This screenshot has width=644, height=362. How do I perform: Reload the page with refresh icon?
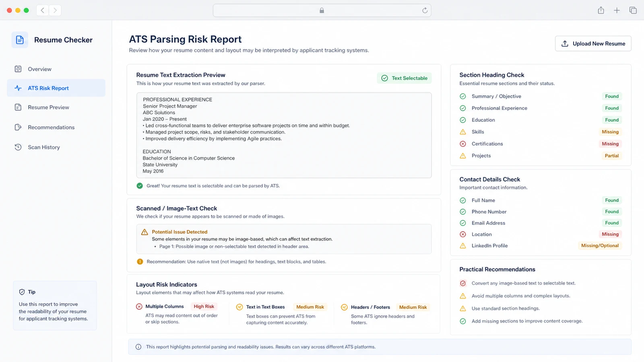click(x=425, y=10)
